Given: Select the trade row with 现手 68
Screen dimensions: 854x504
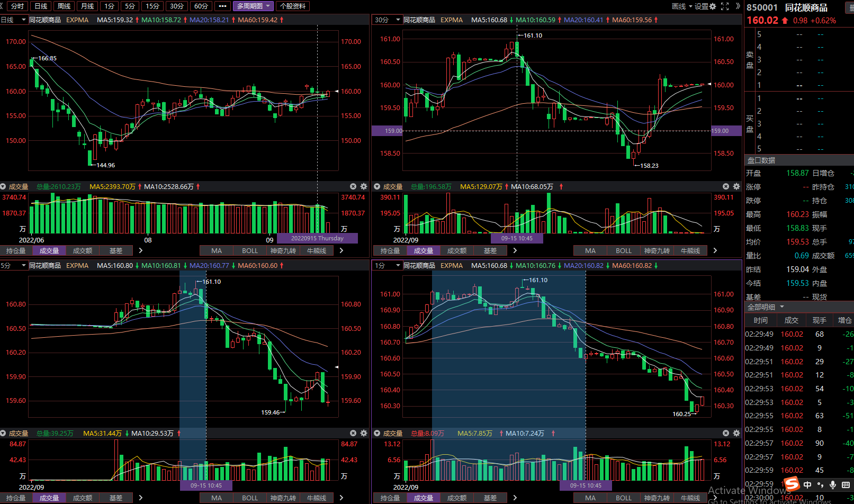Looking at the screenshot, I should pyautogui.click(x=799, y=334).
